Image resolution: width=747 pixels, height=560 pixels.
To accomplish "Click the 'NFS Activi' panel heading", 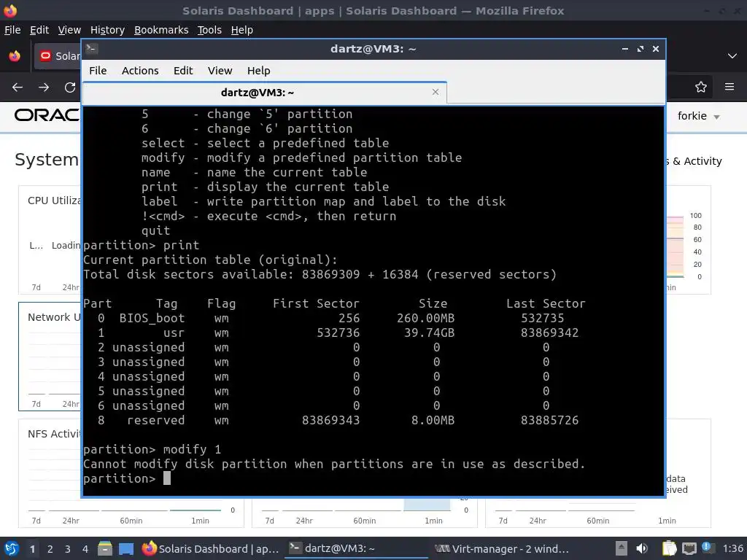I will [x=54, y=434].
